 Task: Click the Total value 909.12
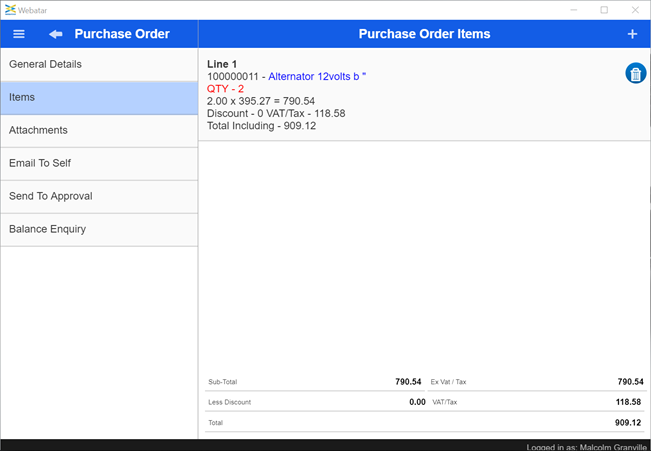pos(629,423)
